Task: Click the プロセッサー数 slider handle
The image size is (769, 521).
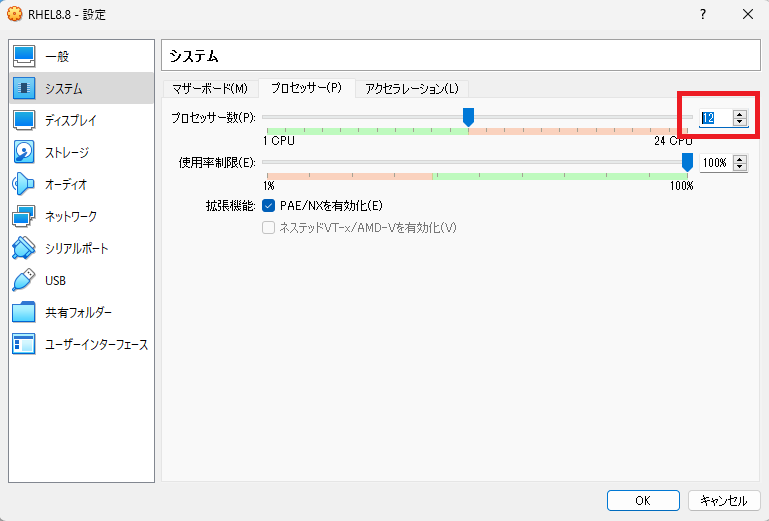Action: coord(468,117)
